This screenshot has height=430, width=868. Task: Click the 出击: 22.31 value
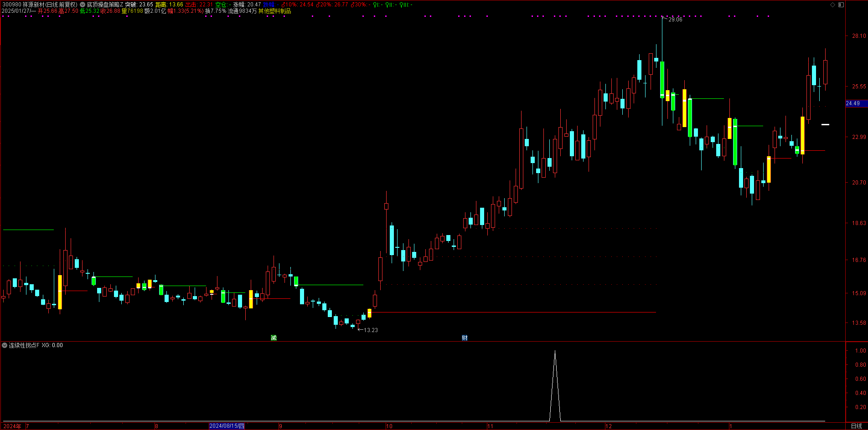[199, 5]
